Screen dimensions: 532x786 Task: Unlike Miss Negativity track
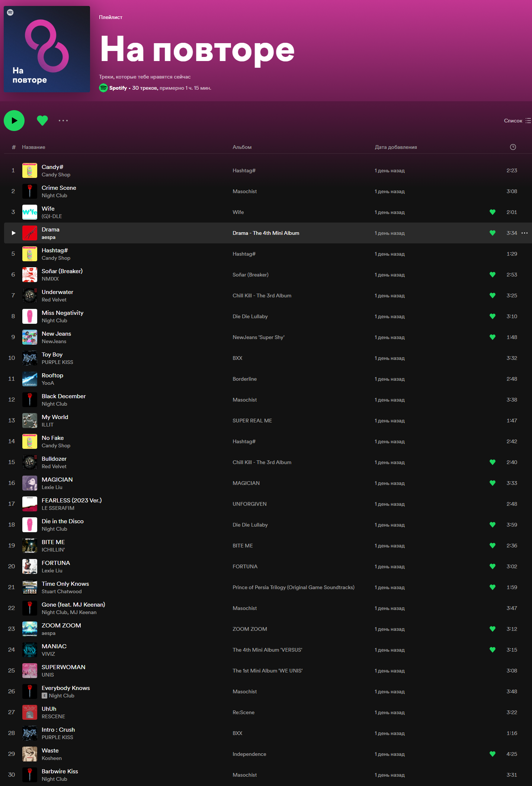coord(493,316)
